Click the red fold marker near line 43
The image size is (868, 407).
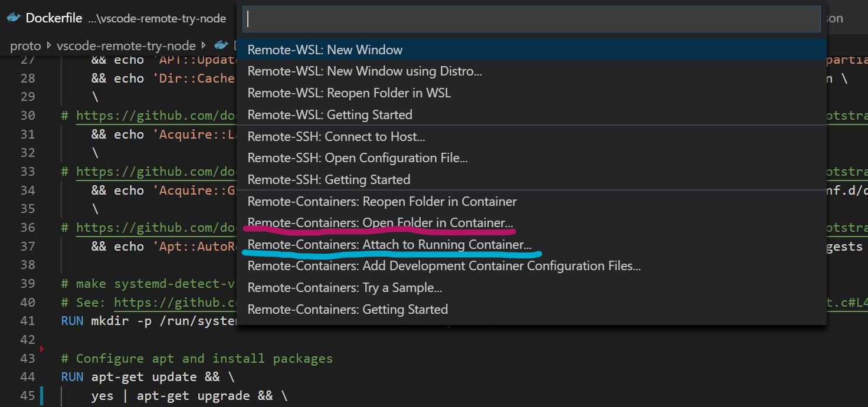pos(42,349)
